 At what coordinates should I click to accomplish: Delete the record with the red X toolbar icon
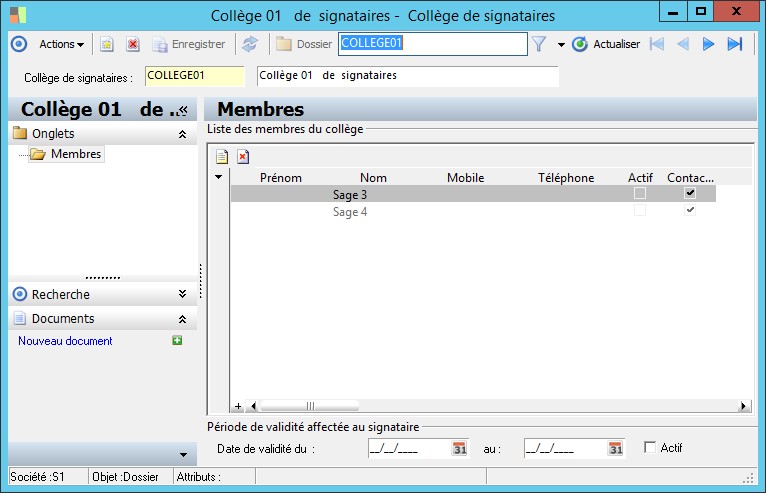click(132, 44)
